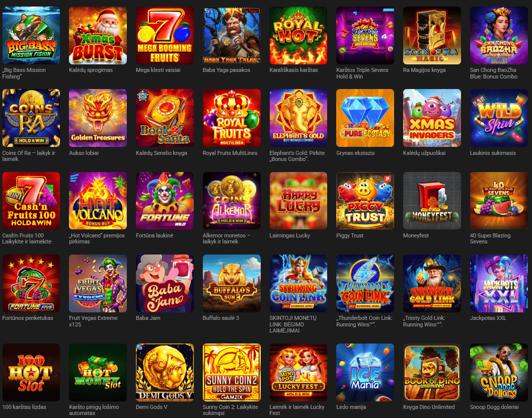Open the Moneyfest safe game tile
This screenshot has height=418, width=532.
432,201
